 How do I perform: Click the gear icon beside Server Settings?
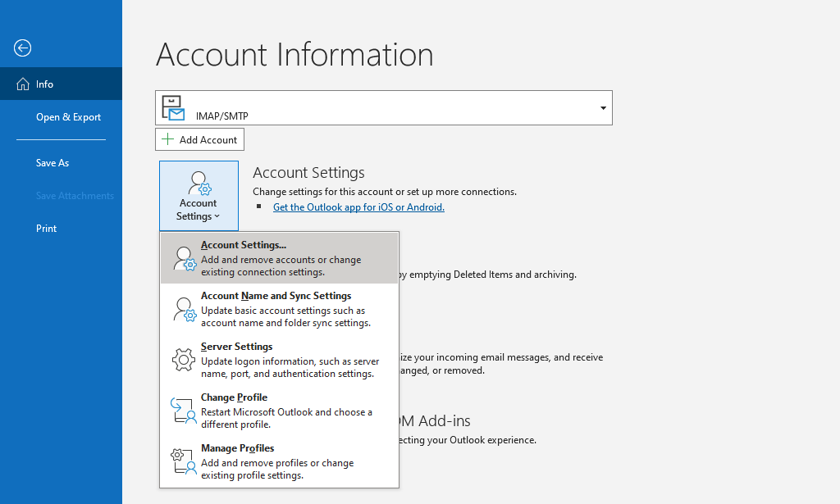click(x=183, y=360)
